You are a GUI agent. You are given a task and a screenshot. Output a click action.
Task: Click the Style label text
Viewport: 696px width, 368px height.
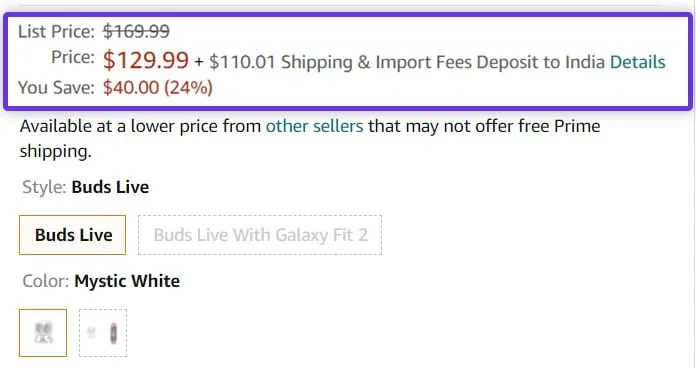click(44, 187)
